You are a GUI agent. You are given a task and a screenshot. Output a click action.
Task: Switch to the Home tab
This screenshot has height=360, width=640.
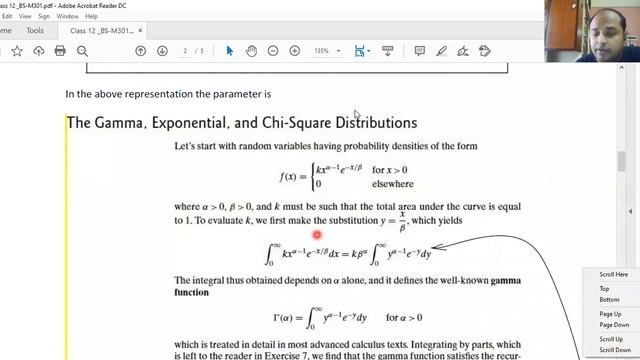[x=6, y=31]
